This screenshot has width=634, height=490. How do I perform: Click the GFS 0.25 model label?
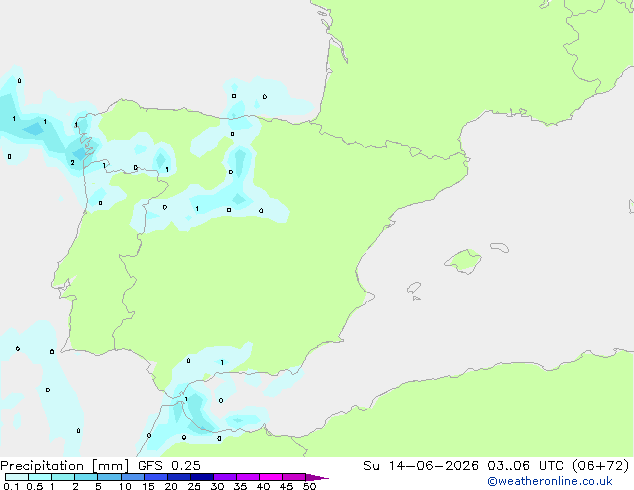169,466
